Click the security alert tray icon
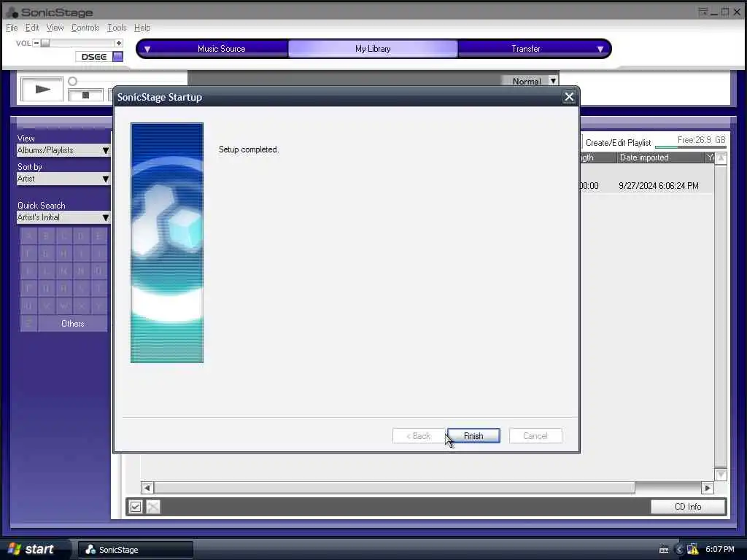This screenshot has height=560, width=747. [x=693, y=550]
